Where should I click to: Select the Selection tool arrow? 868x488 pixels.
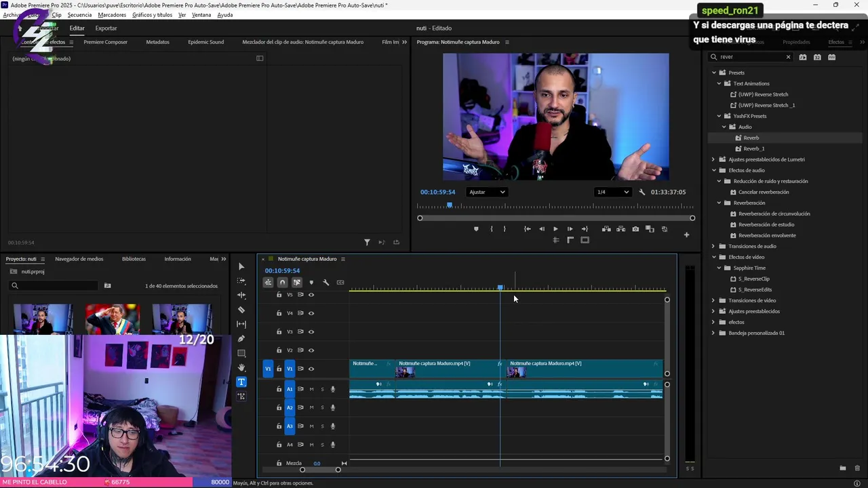241,266
